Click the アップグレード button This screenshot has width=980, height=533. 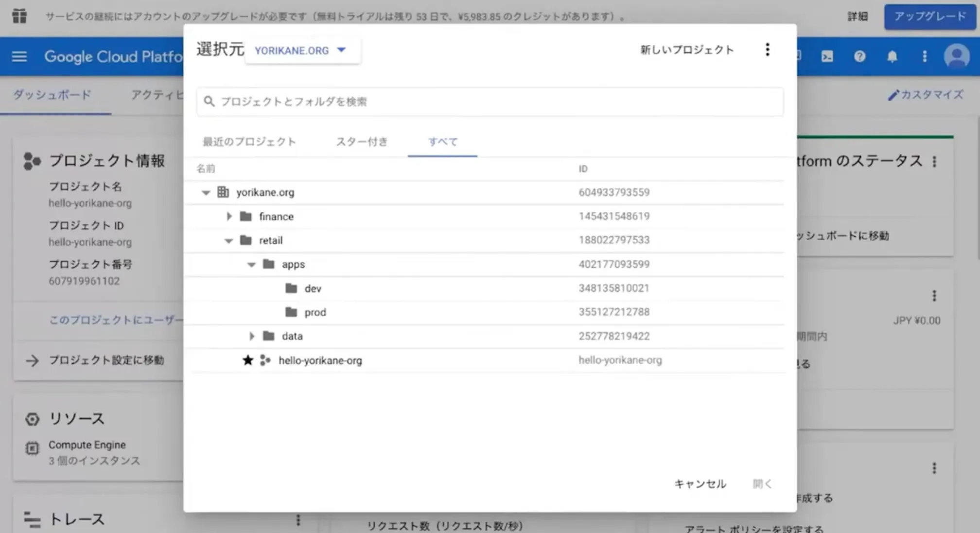click(930, 17)
